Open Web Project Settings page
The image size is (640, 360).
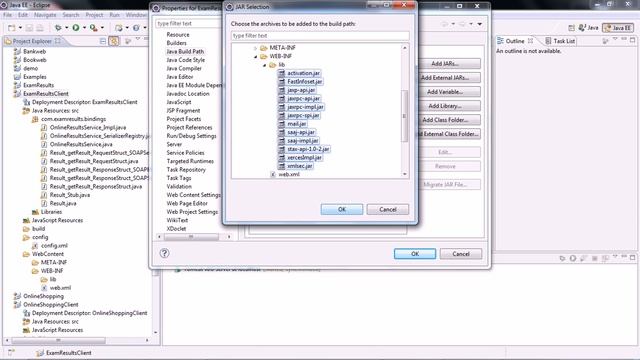pyautogui.click(x=192, y=212)
